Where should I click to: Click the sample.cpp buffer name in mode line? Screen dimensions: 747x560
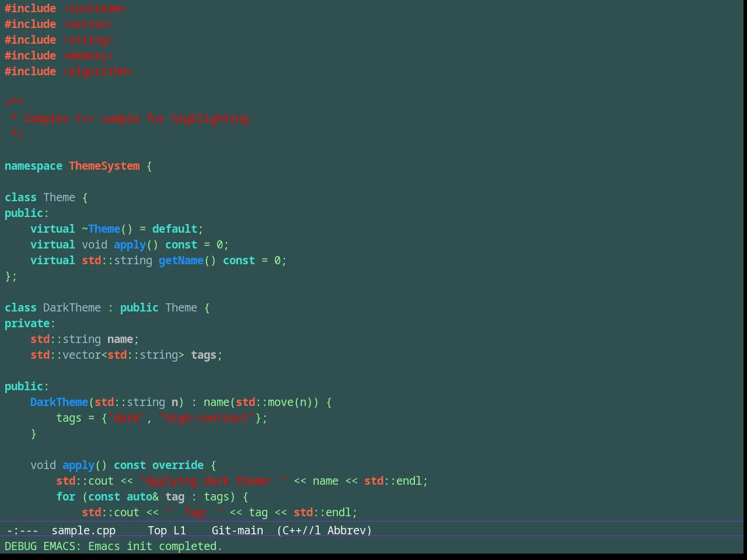[x=83, y=530]
